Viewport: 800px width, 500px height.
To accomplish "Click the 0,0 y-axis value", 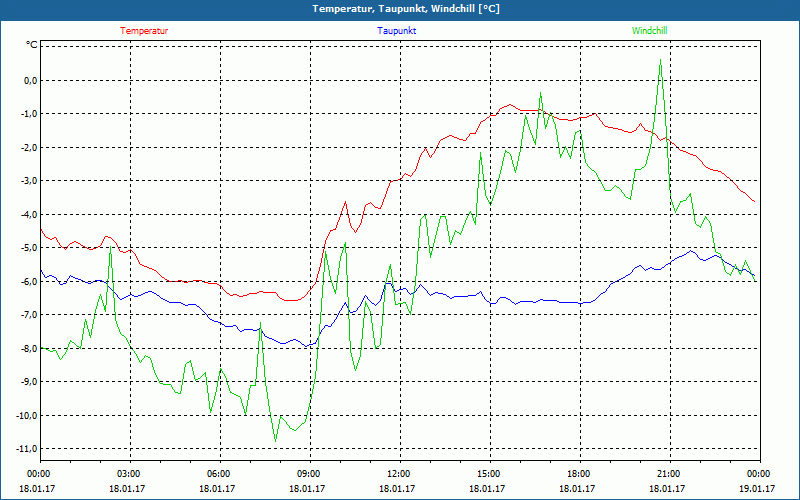I will (x=31, y=80).
